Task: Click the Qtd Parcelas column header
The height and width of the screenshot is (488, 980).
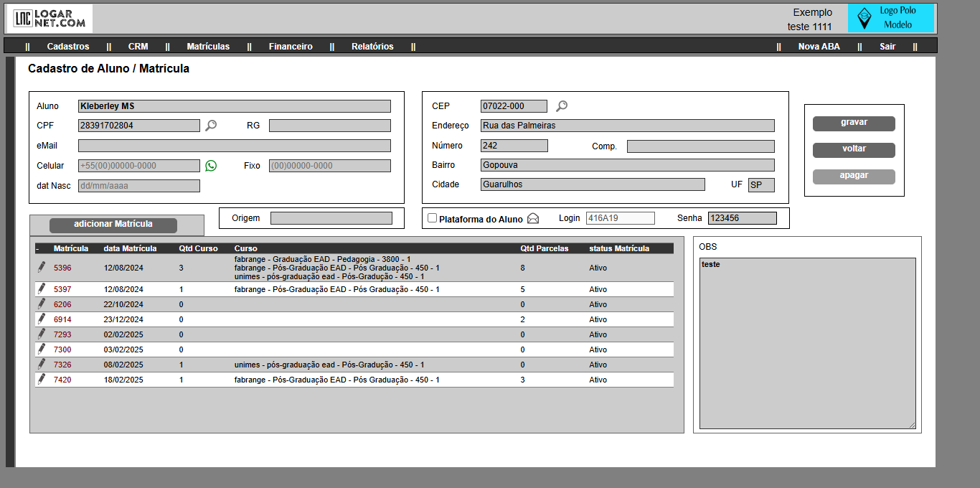Action: point(545,249)
